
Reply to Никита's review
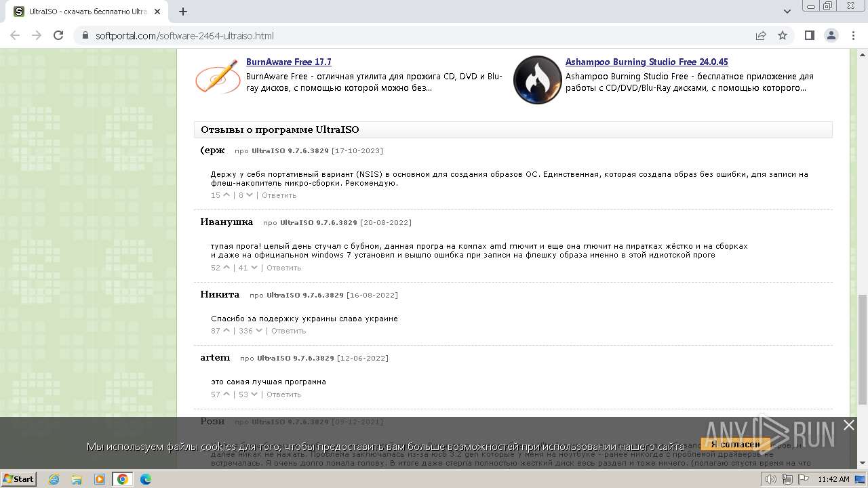(x=289, y=331)
